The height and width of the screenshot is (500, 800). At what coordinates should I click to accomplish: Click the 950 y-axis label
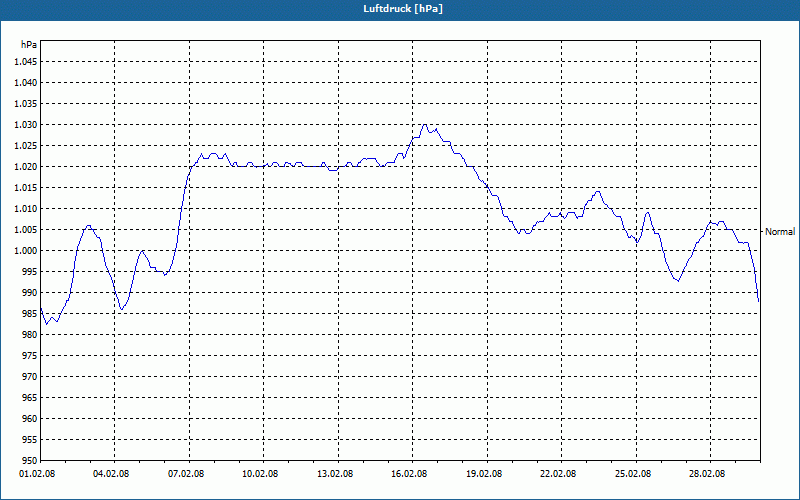(30, 460)
